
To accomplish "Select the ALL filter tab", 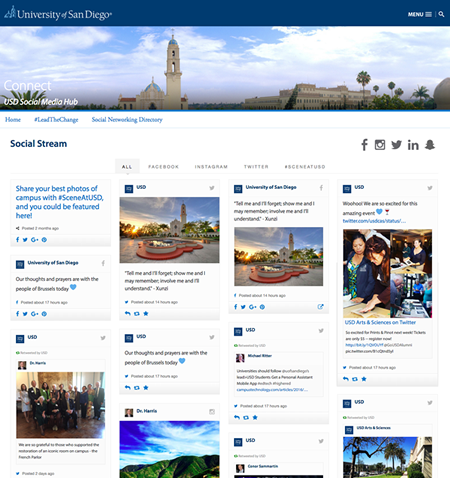I will pos(127,166).
